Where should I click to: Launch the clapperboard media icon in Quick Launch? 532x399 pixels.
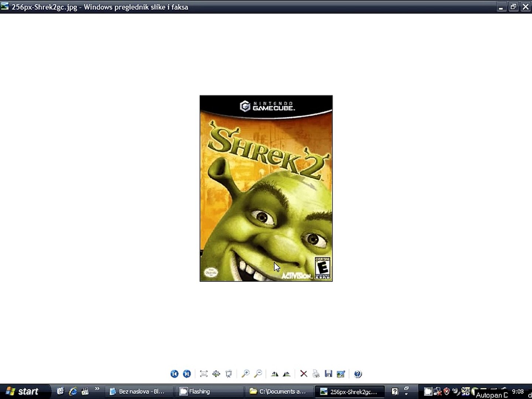click(85, 391)
